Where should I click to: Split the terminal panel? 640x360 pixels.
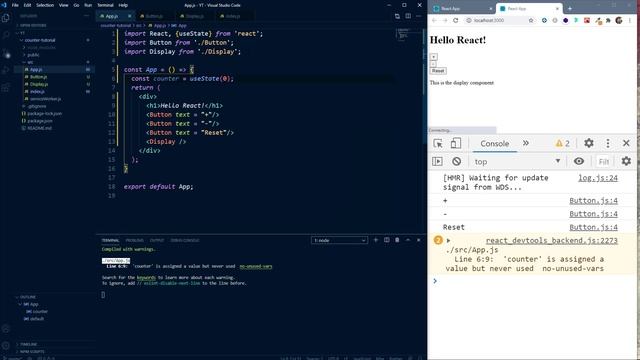click(x=387, y=240)
